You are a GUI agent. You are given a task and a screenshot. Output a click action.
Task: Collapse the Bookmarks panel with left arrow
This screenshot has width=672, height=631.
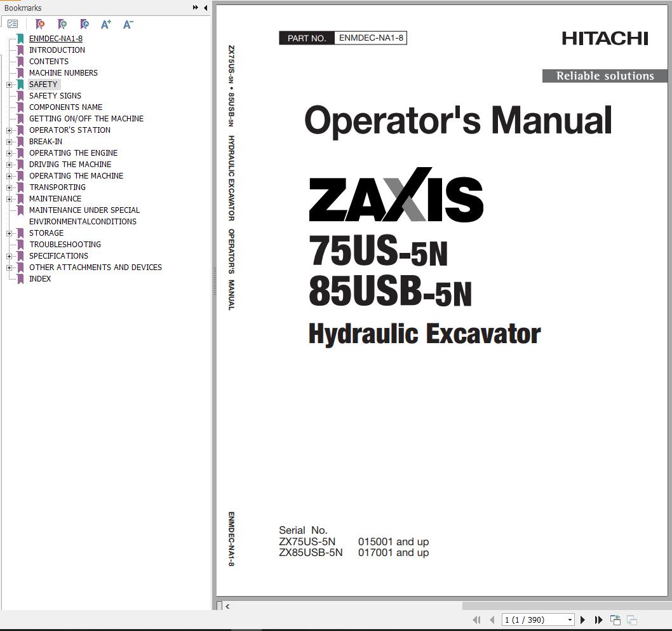point(205,7)
